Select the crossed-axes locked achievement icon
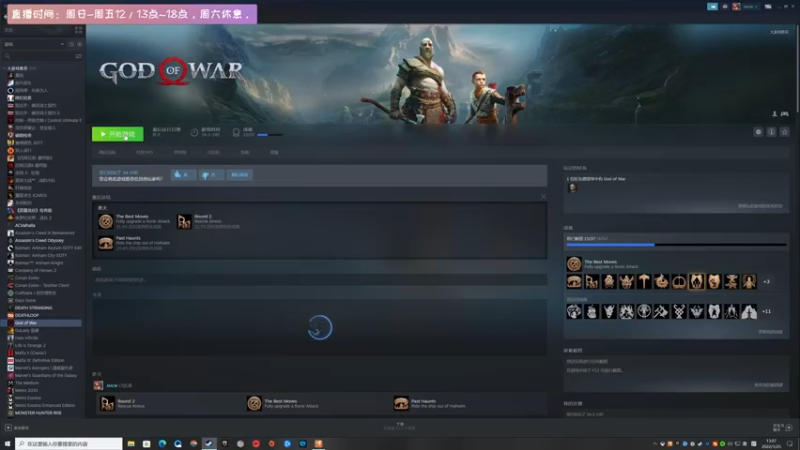800x450 pixels. (x=662, y=311)
